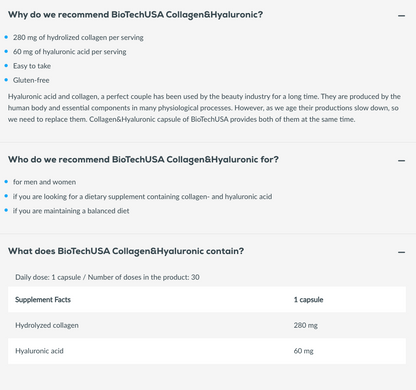This screenshot has width=416, height=390.
Task: Select the '280 mg of hydrolized collagen per serving' bullet
Action: pyautogui.click(x=78, y=37)
